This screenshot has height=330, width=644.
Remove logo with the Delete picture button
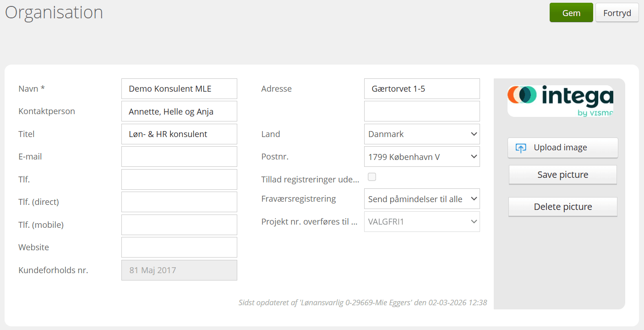(563, 207)
